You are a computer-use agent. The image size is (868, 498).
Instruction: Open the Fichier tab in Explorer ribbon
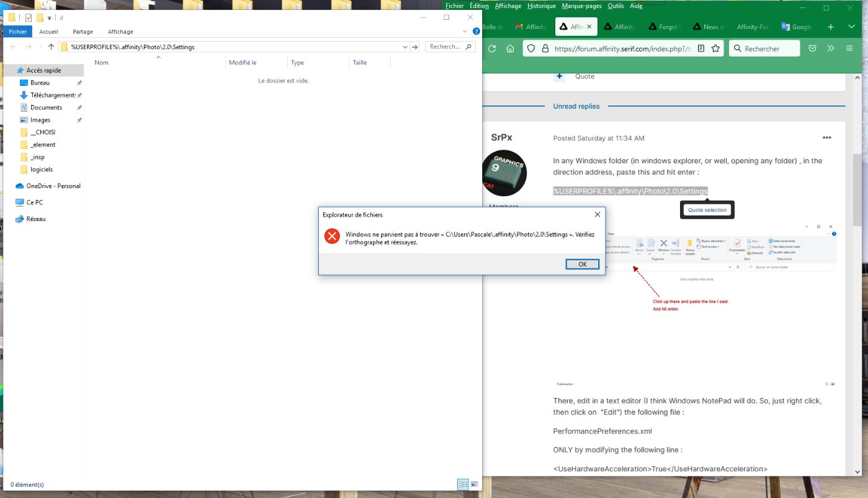coord(18,32)
